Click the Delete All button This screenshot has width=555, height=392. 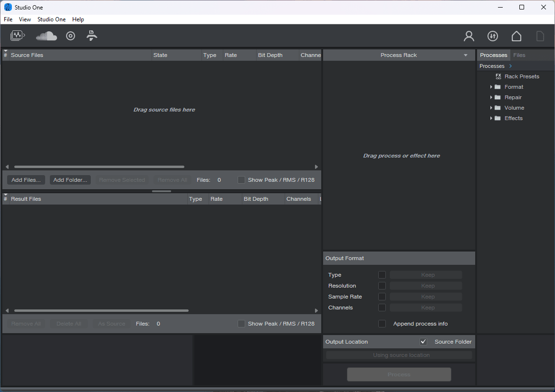tap(69, 324)
